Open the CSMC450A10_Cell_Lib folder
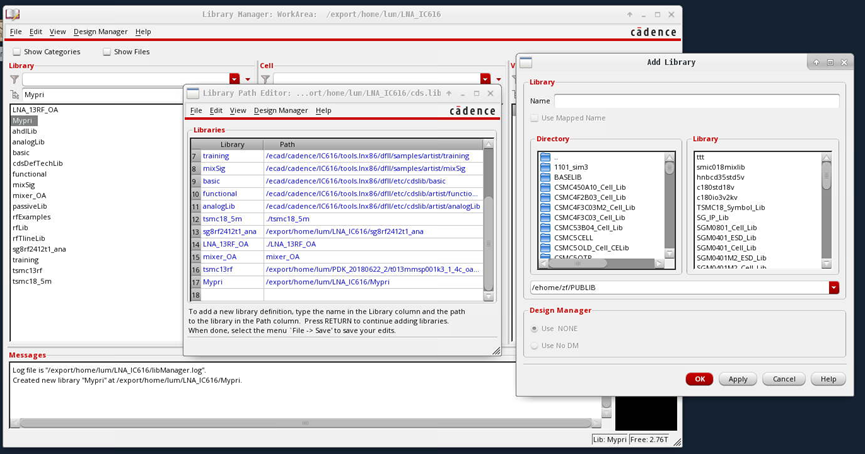 pos(590,188)
